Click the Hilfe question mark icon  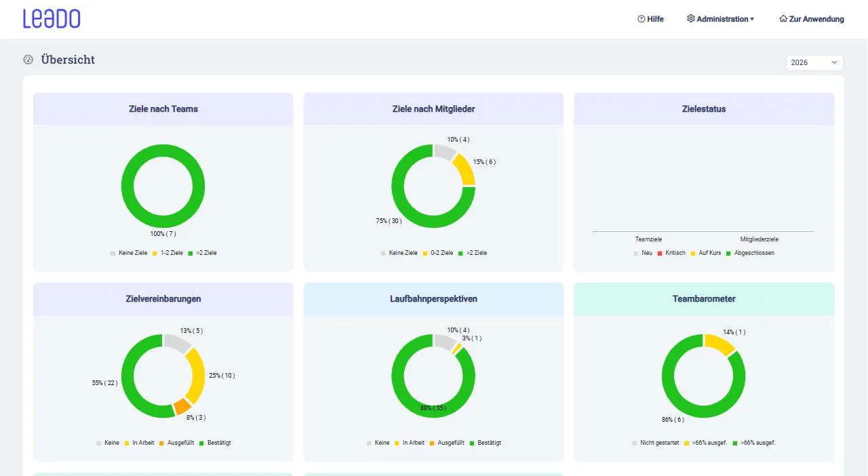[642, 19]
